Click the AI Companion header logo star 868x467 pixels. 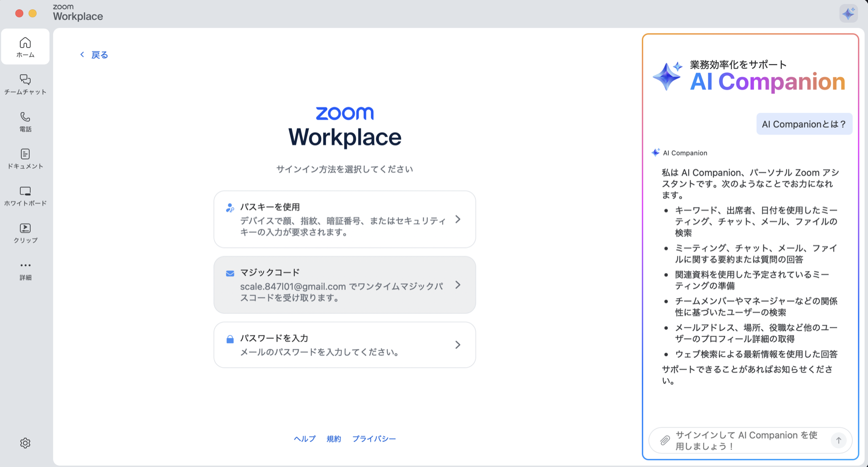667,76
